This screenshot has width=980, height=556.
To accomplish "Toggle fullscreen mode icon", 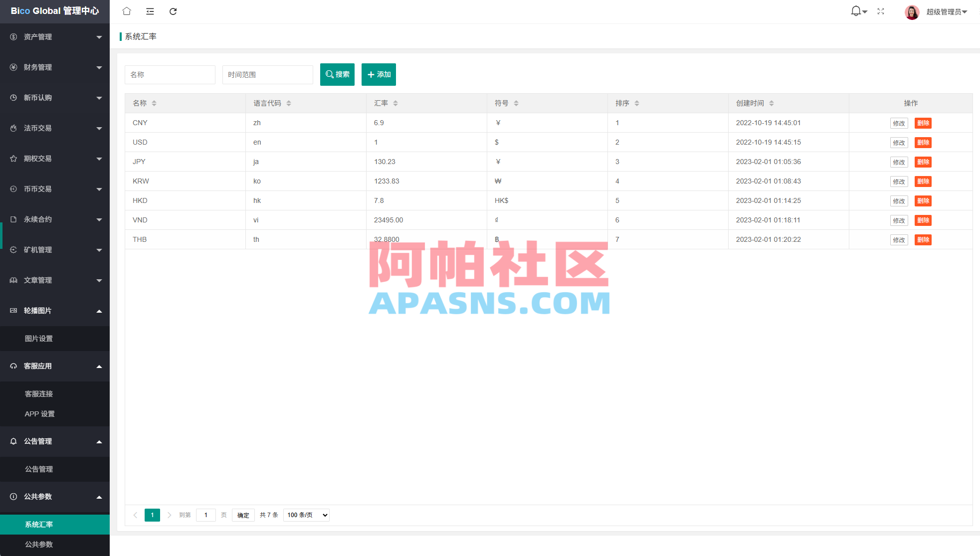I will coord(880,11).
